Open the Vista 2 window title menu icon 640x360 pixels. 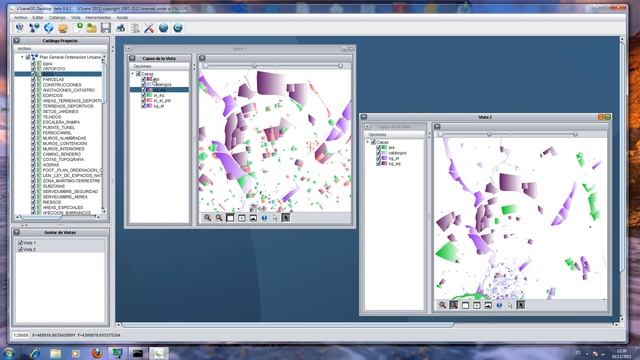[x=364, y=117]
